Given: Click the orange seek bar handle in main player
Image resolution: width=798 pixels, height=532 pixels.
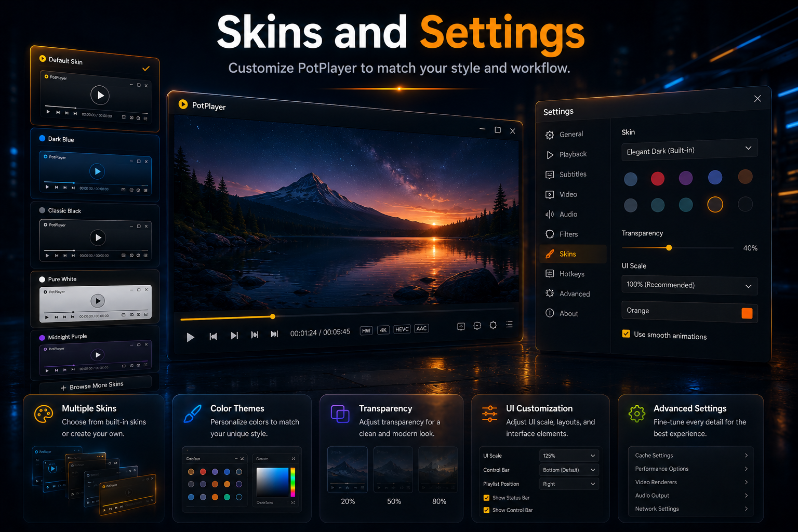Looking at the screenshot, I should [272, 316].
